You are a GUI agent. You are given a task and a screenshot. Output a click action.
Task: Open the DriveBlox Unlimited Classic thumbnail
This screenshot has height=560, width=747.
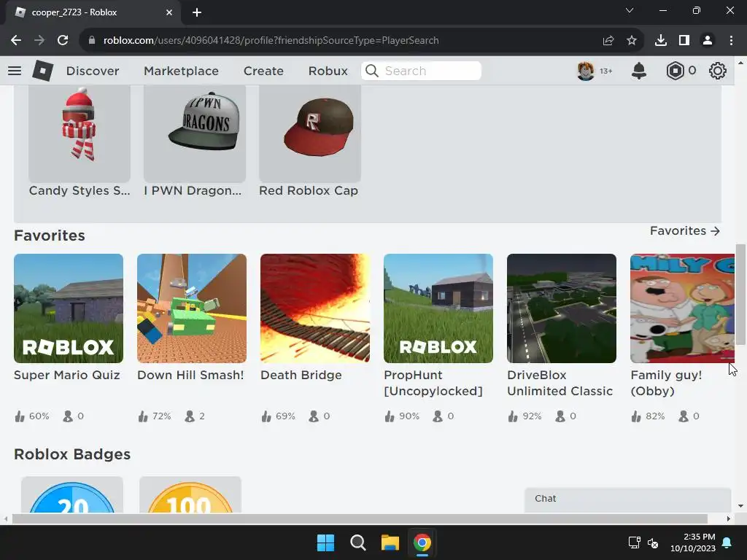pyautogui.click(x=562, y=308)
